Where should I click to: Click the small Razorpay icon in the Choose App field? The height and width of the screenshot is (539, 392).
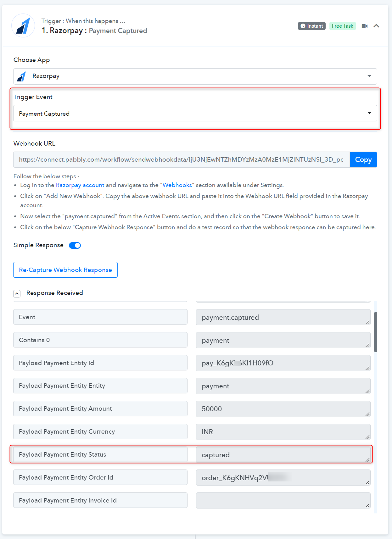point(22,76)
